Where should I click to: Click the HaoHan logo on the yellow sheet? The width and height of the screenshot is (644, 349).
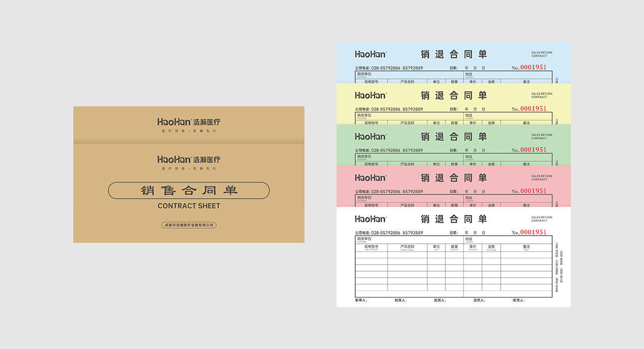coord(370,96)
